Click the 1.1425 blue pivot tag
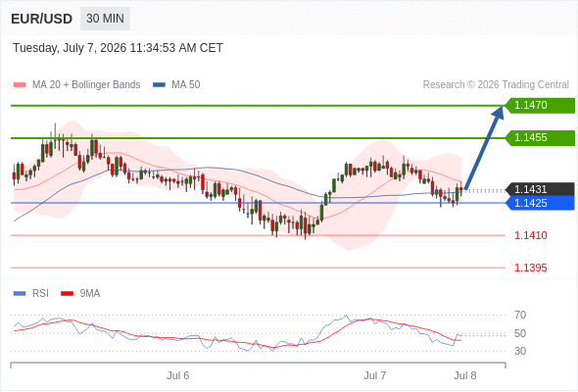The width and height of the screenshot is (578, 392). tap(540, 203)
